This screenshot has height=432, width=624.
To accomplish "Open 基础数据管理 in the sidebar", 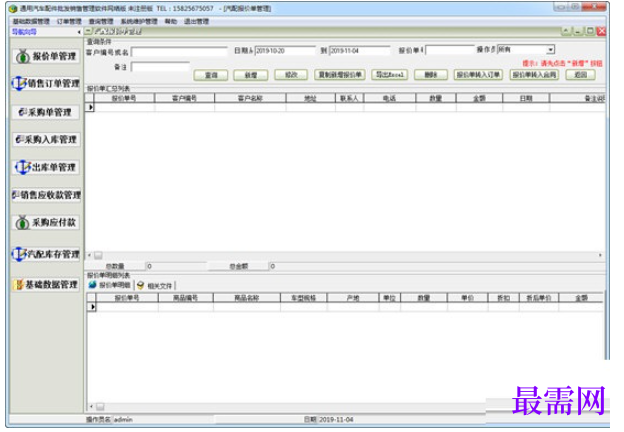I will (46, 284).
